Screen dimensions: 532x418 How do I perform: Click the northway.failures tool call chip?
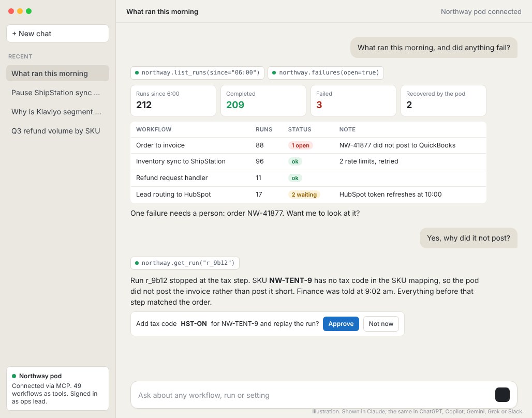[x=326, y=72]
